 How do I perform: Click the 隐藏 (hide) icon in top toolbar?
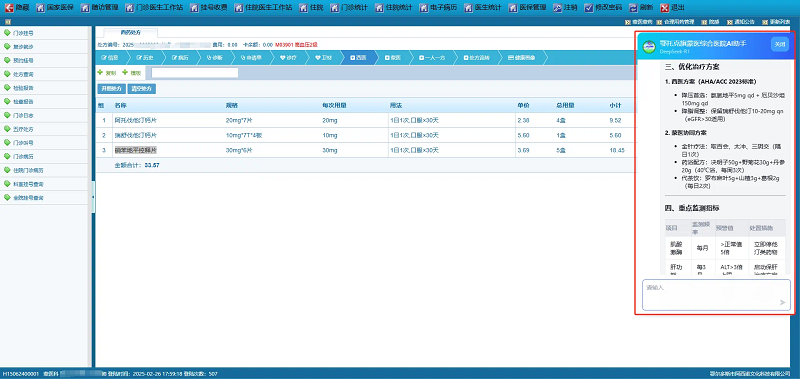10,8
